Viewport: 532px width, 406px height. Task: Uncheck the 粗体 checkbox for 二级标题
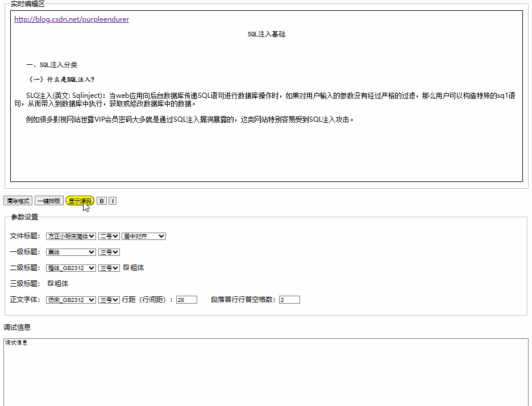coord(127,267)
